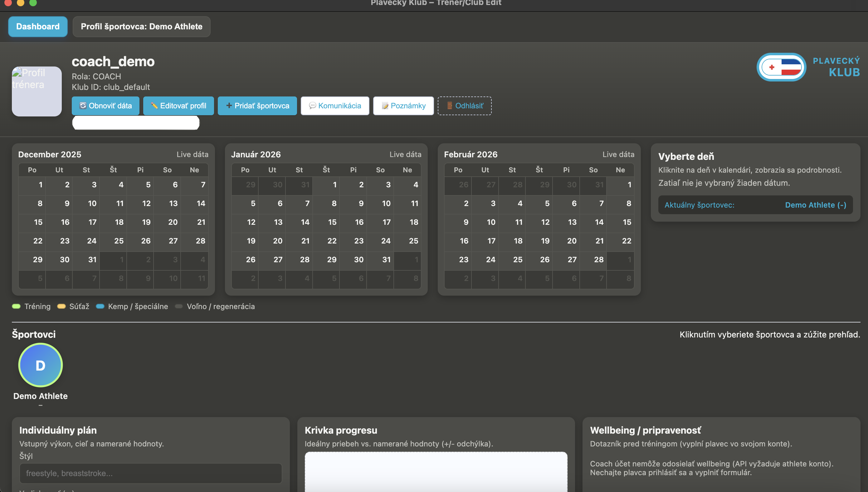Open Profil športovca: Demo Athlete tab

click(x=141, y=26)
